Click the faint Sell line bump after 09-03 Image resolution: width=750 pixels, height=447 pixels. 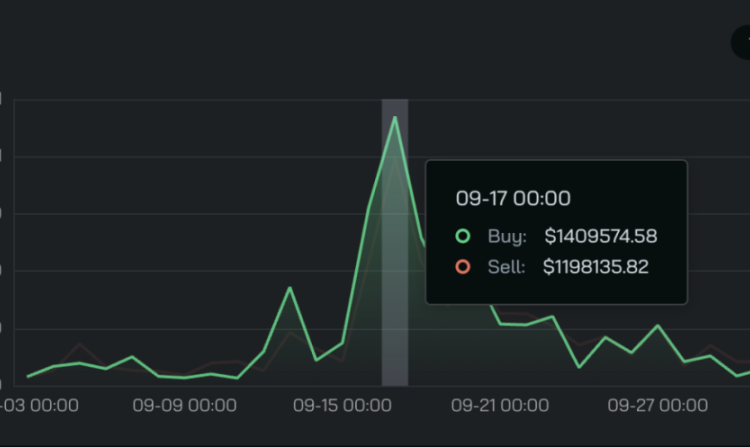[80, 344]
